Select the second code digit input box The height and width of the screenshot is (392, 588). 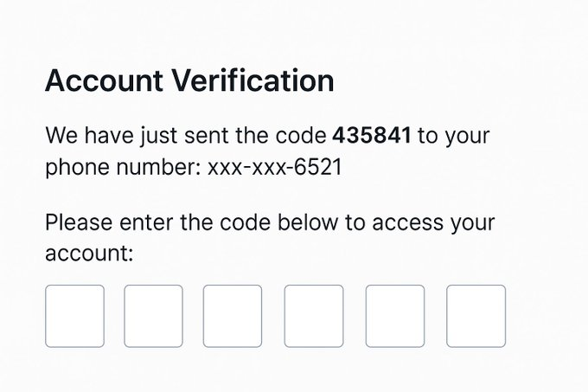tap(153, 316)
